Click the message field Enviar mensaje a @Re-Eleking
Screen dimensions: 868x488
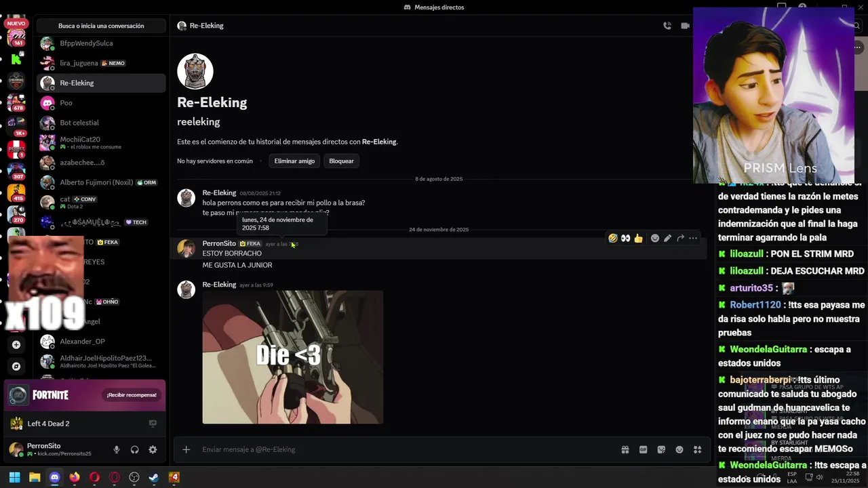click(x=407, y=449)
